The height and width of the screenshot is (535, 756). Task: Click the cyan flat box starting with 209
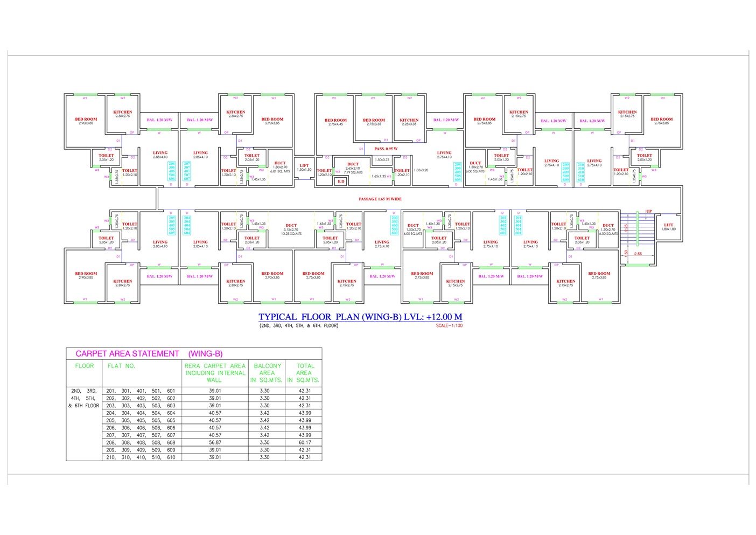click(x=566, y=172)
